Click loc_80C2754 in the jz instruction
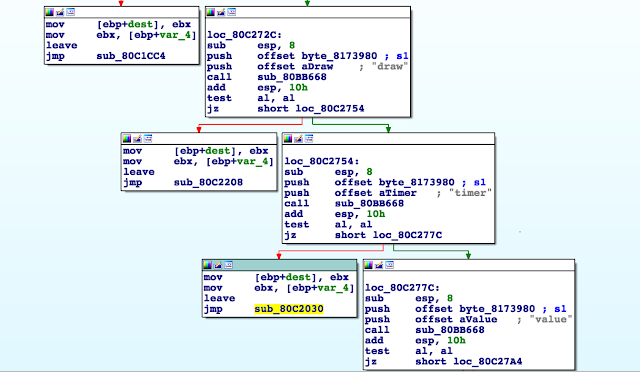 click(x=330, y=109)
